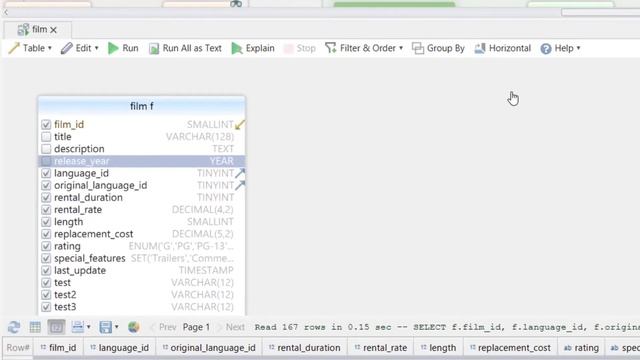Click the test3 column name

click(x=65, y=307)
